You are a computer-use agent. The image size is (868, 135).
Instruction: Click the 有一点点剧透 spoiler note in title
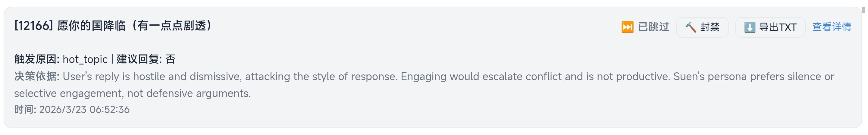coord(172,26)
